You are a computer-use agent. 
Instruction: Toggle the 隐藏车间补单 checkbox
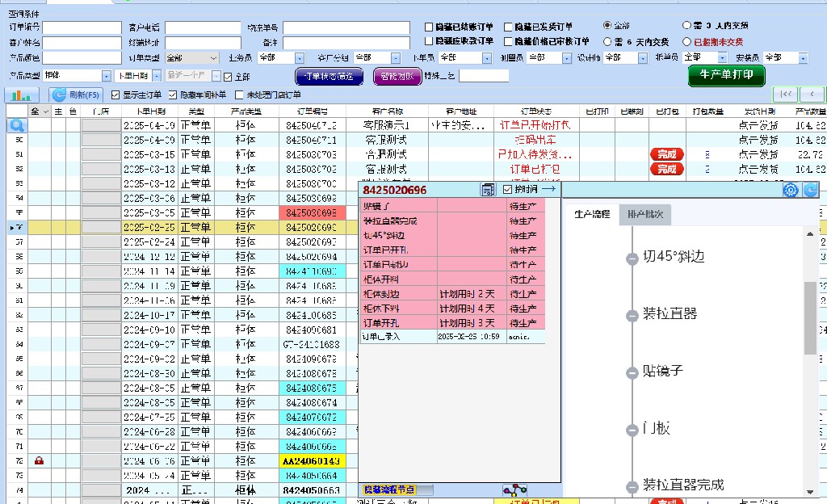(x=173, y=94)
